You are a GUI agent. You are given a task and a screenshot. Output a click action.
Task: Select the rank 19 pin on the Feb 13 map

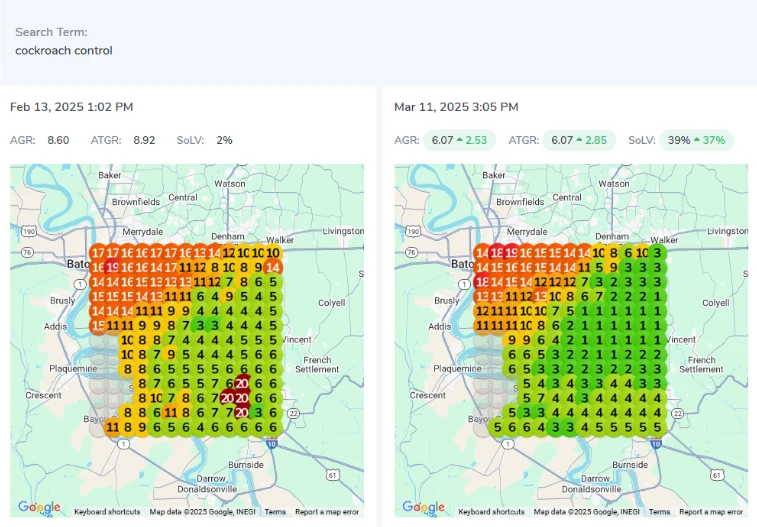pyautogui.click(x=113, y=267)
